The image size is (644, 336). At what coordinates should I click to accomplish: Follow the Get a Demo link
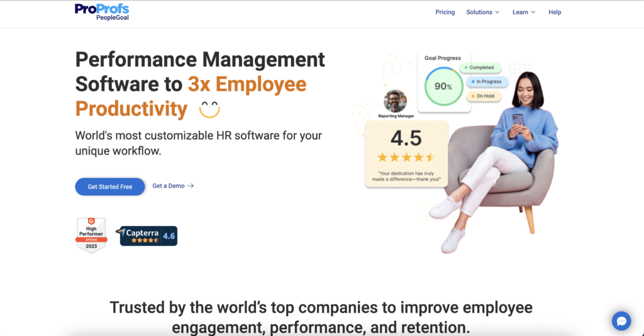[x=169, y=186]
